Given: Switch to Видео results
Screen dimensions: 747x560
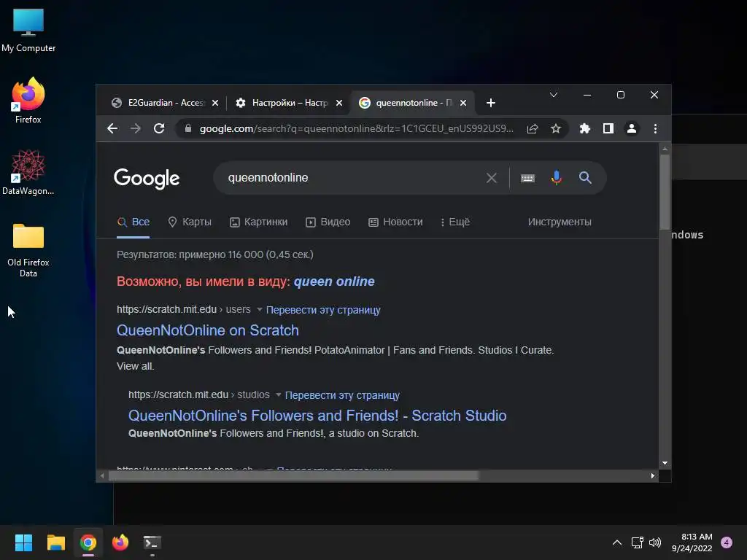Looking at the screenshot, I should [328, 222].
